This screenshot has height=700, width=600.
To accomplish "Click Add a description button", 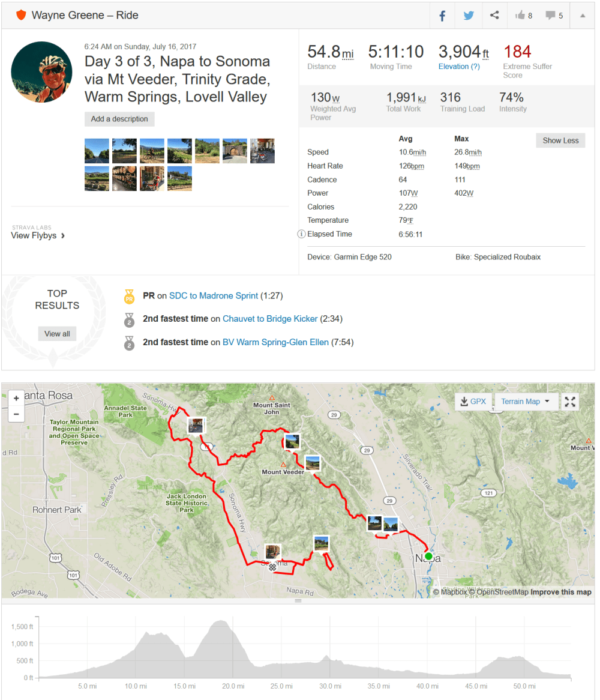I will pos(119,119).
